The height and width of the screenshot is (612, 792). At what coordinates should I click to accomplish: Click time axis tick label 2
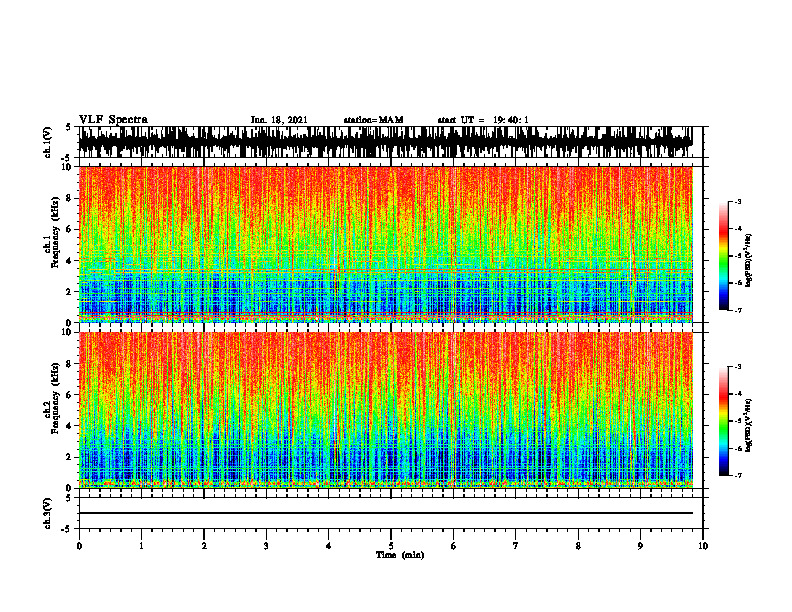pyautogui.click(x=204, y=546)
